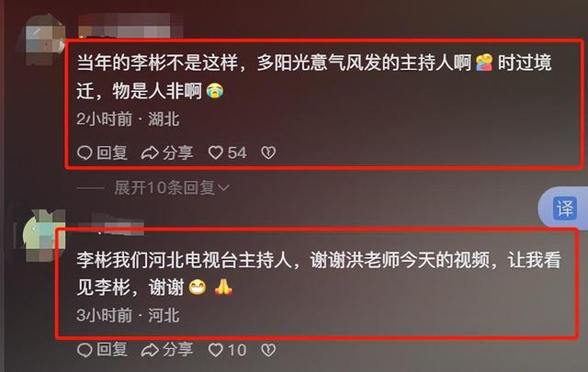Screen dimensions: 588x372
Task: Dislike the Hubei comment via broken heart
Action: [268, 152]
